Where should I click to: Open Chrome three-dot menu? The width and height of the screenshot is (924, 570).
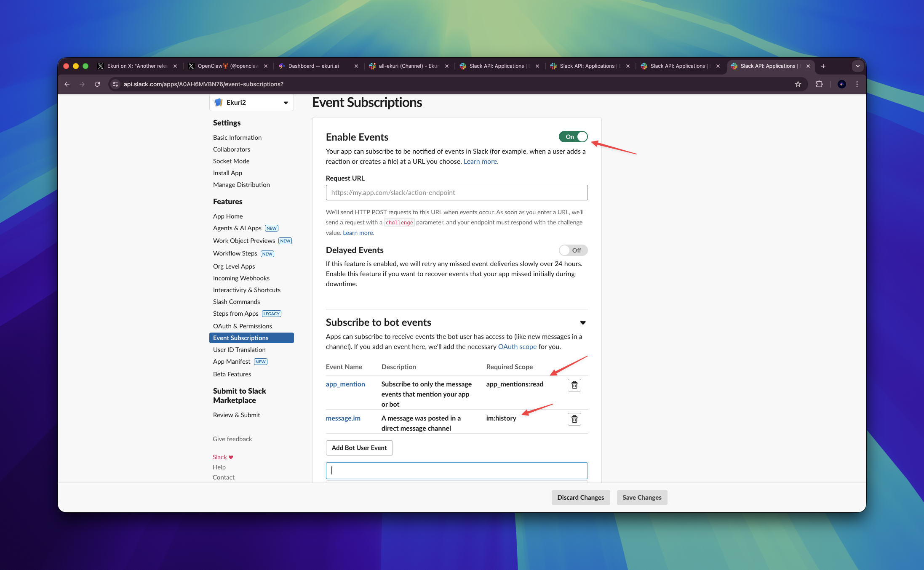pos(857,84)
